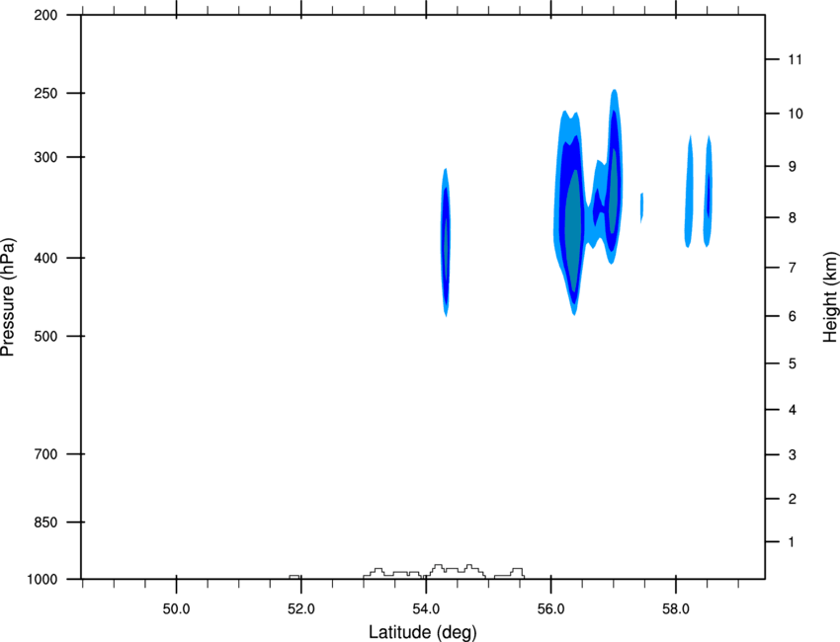The width and height of the screenshot is (840, 642).
Task: Select the 11 km height label
Action: coord(795,59)
